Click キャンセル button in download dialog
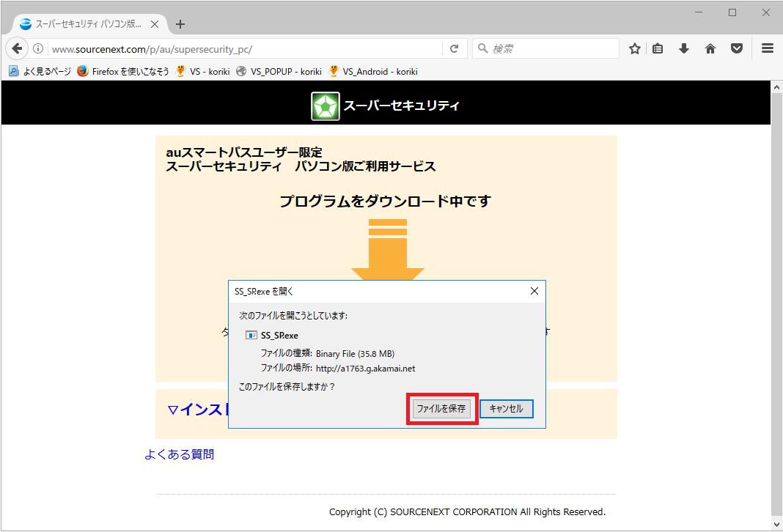This screenshot has width=783, height=532. [507, 409]
